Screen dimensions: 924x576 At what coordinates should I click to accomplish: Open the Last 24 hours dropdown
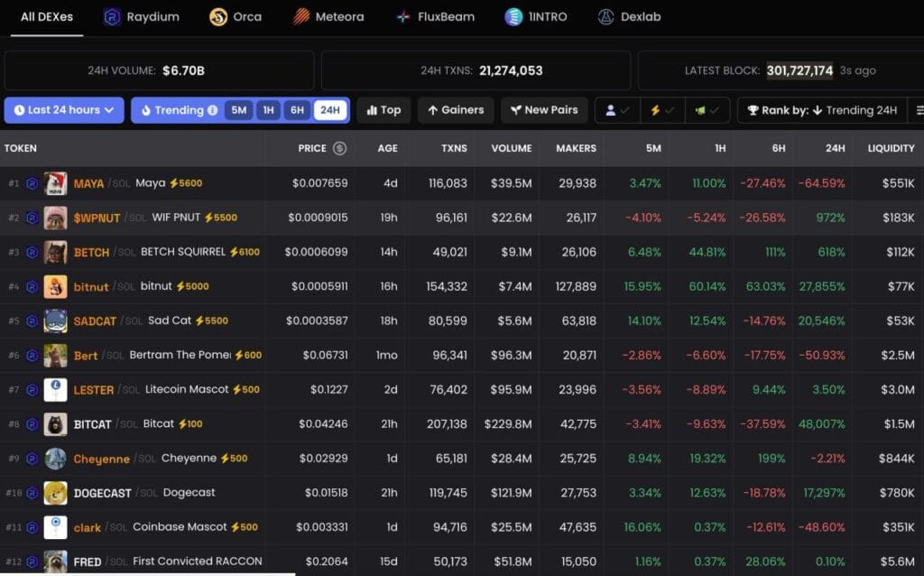(x=64, y=110)
